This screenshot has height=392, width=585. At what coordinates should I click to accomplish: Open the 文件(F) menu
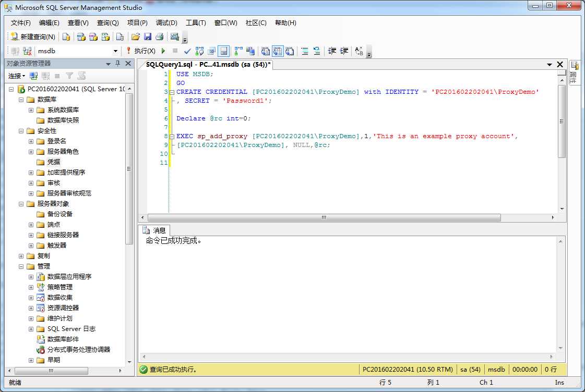(20, 23)
